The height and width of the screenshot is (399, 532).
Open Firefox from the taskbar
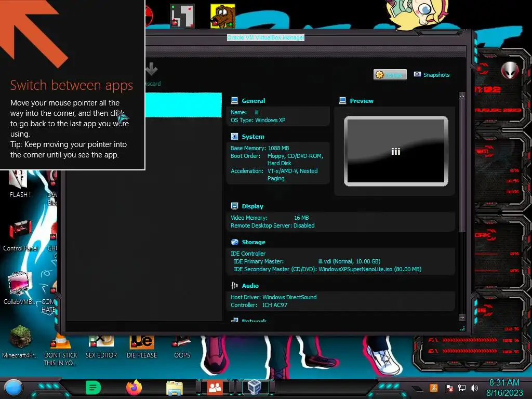click(x=134, y=388)
